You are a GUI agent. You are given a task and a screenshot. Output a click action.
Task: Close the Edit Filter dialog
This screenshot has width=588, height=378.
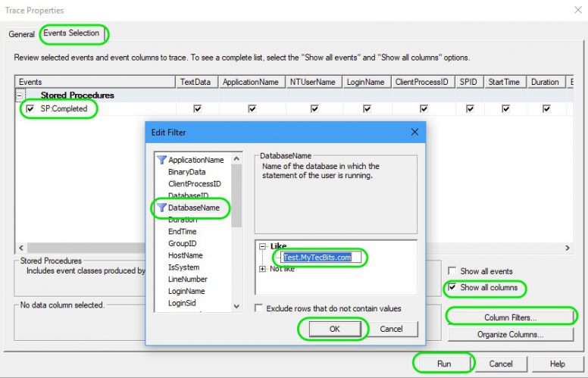414,132
